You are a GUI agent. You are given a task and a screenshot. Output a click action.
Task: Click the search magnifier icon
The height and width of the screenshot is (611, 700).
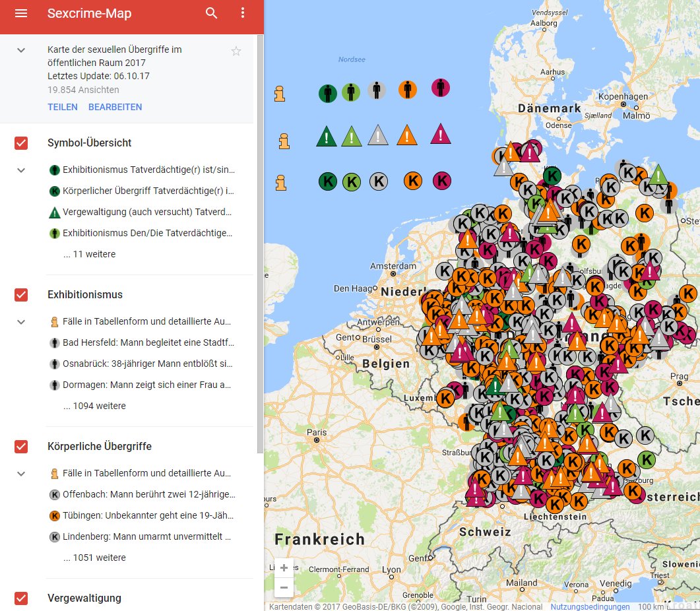click(x=211, y=13)
